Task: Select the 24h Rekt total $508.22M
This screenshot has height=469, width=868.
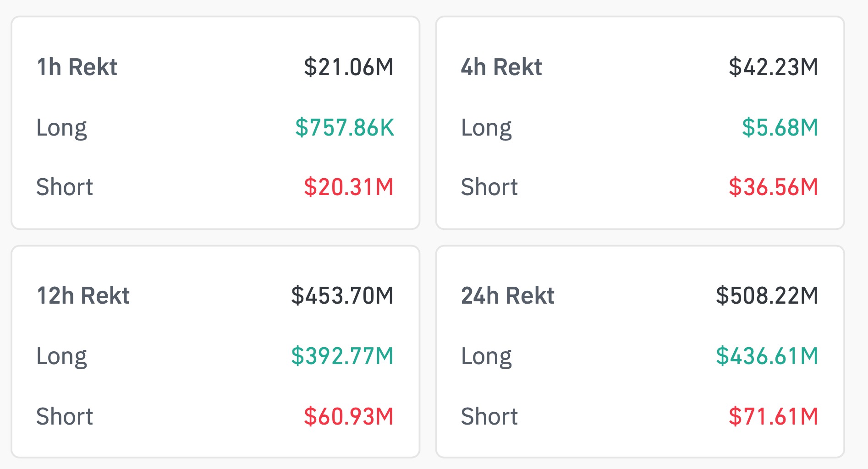Action: pos(767,296)
